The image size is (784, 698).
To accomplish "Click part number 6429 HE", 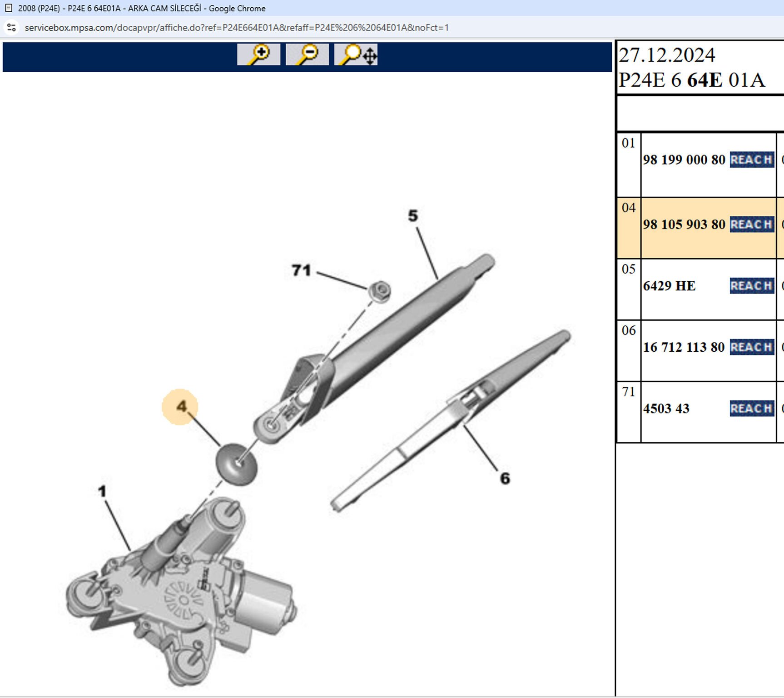I will [x=669, y=286].
